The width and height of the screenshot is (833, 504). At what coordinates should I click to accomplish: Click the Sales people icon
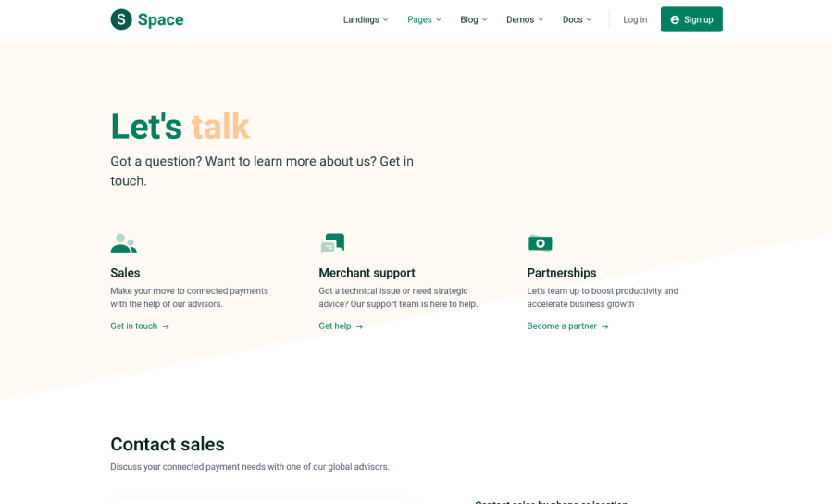[x=123, y=244]
